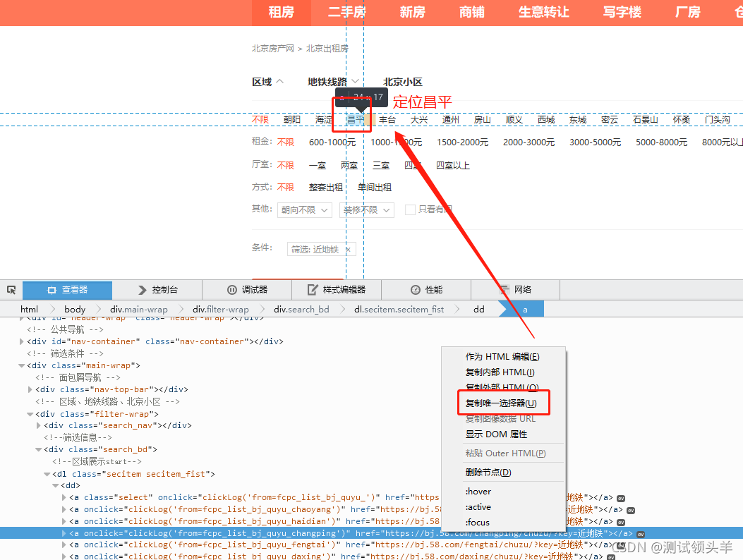Select 整套出租 rental type
This screenshot has width=743, height=560.
(325, 187)
